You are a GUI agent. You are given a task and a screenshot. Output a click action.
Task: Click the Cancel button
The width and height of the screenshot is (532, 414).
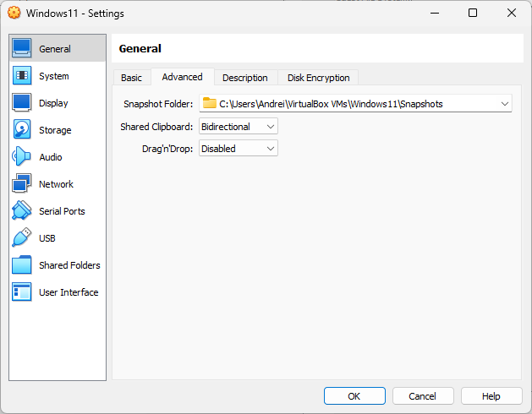coord(423,396)
